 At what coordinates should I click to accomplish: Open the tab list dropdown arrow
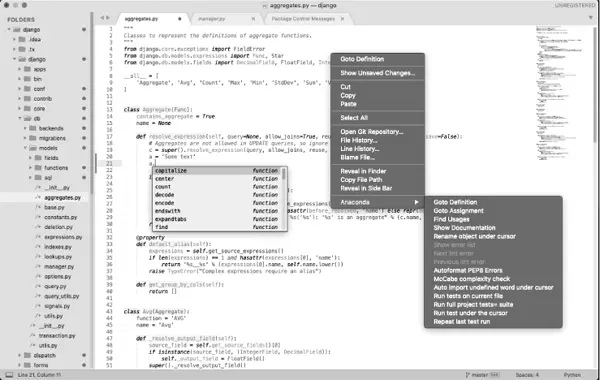(590, 18)
